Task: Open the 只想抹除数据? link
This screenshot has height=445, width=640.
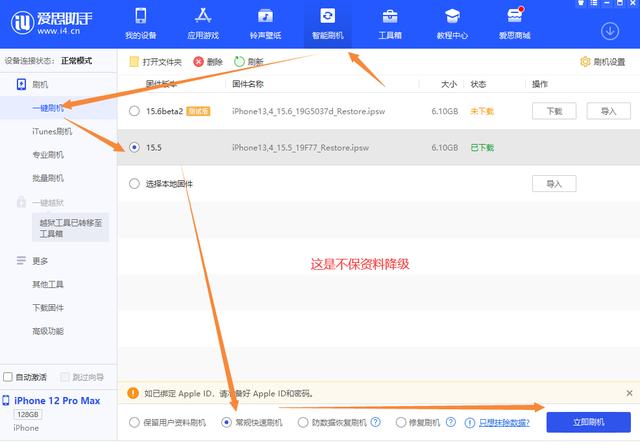Action: (x=504, y=423)
